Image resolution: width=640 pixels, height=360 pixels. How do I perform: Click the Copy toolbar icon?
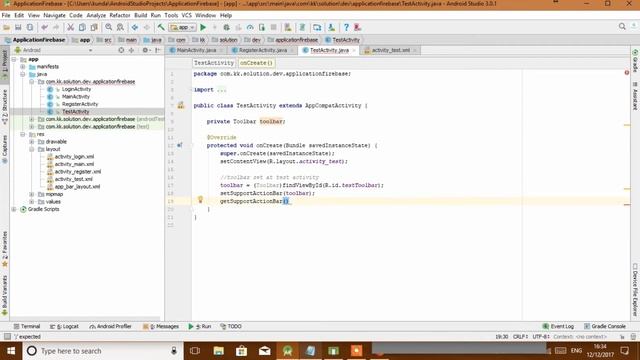coord(82,27)
